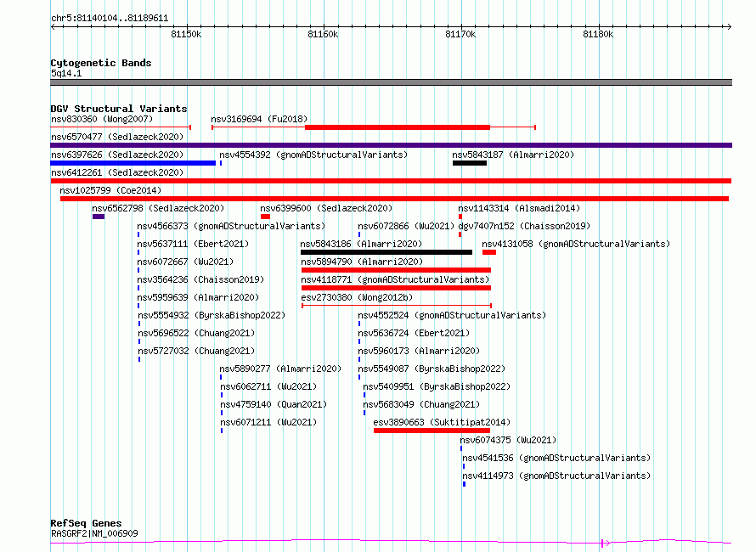Image resolution: width=756 pixels, height=552 pixels.
Task: Select the red nsv5894790 (Almarri2020) variant bar
Action: 396,270
